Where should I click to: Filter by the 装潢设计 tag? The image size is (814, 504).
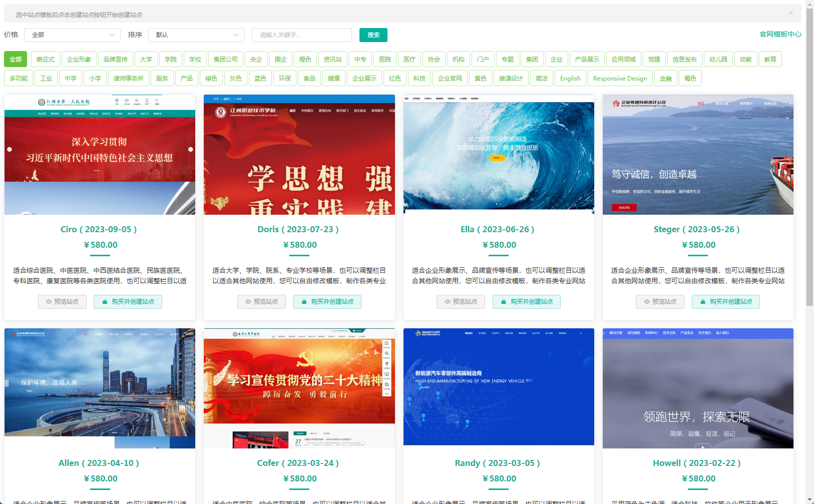pos(511,78)
